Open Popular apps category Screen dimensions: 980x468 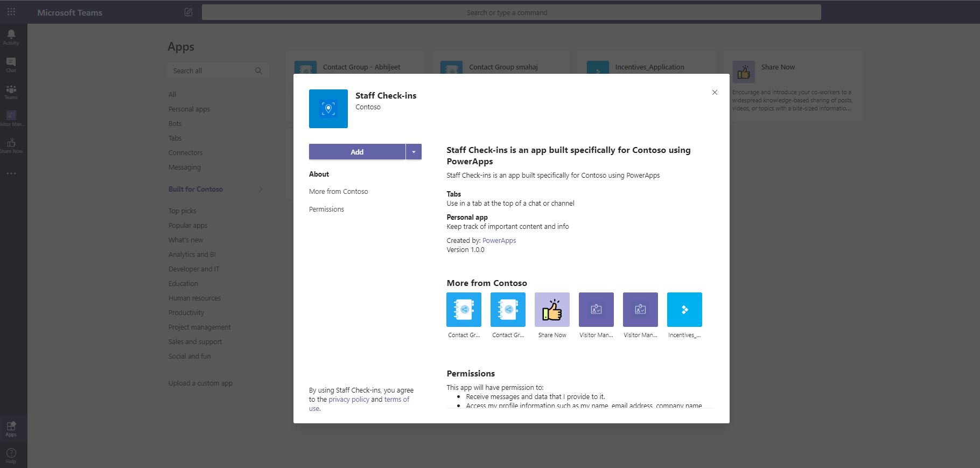188,225
